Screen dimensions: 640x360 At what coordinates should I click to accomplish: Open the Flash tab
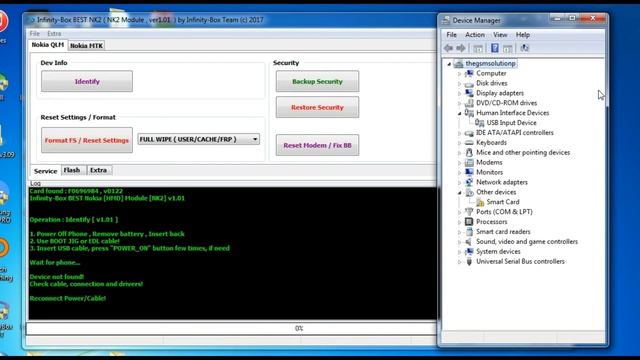(72, 170)
